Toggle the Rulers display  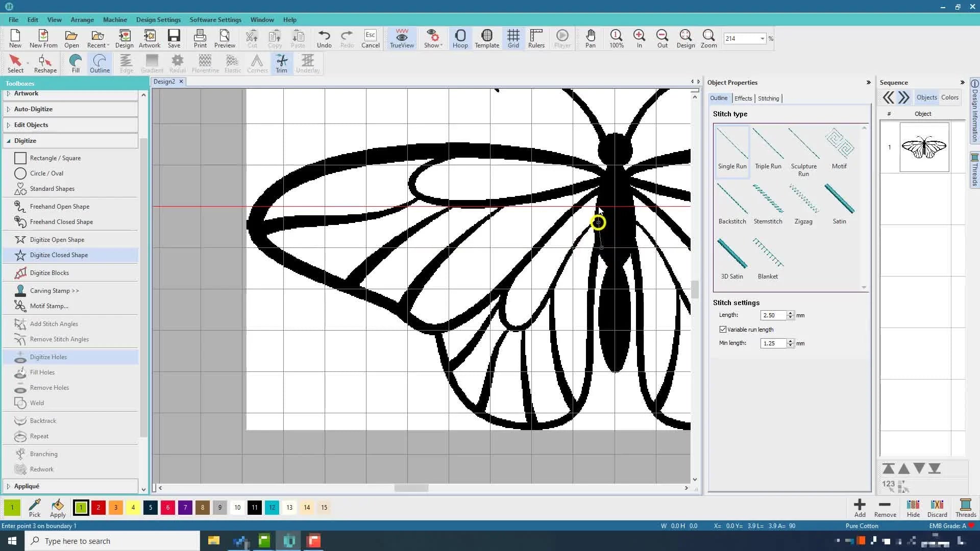(x=536, y=38)
